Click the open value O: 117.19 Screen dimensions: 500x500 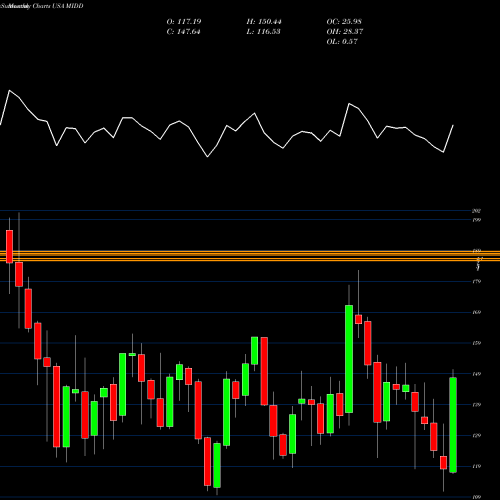[x=184, y=22]
